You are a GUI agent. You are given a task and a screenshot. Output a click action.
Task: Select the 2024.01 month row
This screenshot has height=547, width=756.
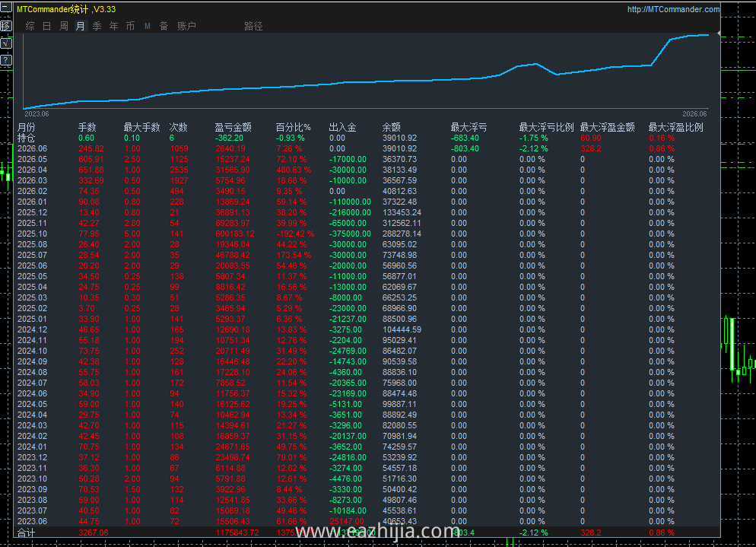(32, 447)
